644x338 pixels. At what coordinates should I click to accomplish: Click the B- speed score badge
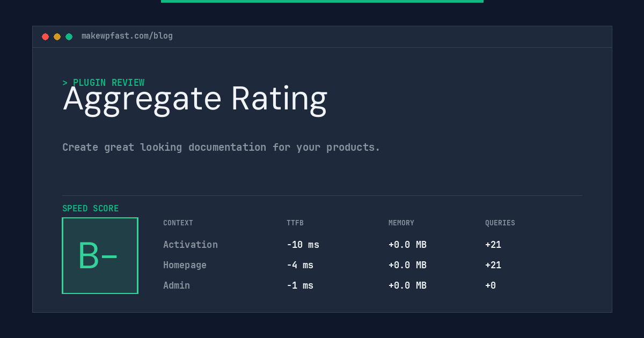(100, 255)
